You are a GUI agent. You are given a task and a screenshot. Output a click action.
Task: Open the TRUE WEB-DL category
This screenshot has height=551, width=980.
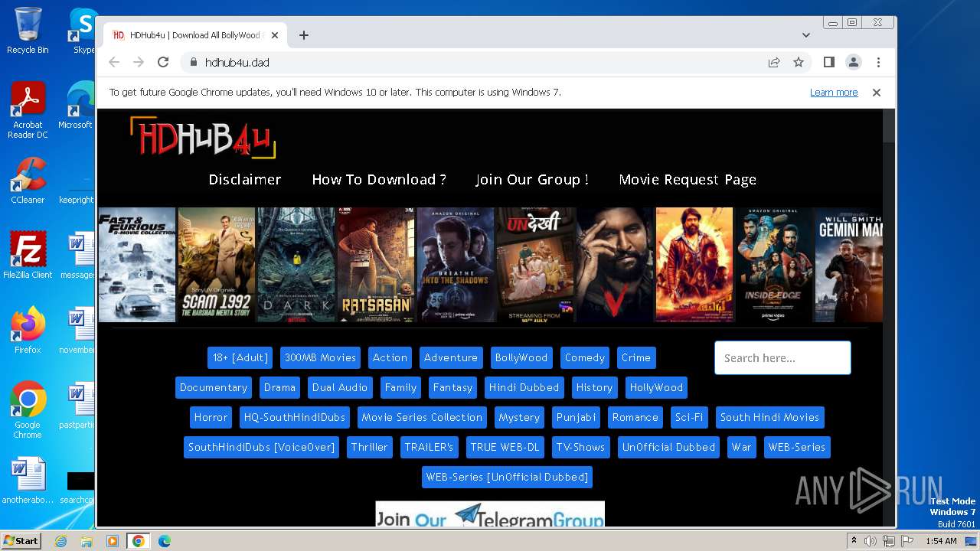[x=505, y=447]
